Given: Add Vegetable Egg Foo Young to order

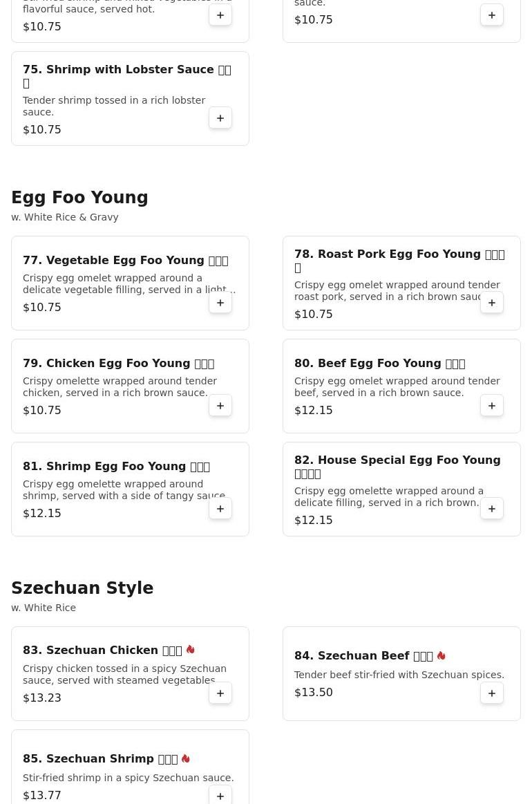Looking at the screenshot, I should coord(220,303).
